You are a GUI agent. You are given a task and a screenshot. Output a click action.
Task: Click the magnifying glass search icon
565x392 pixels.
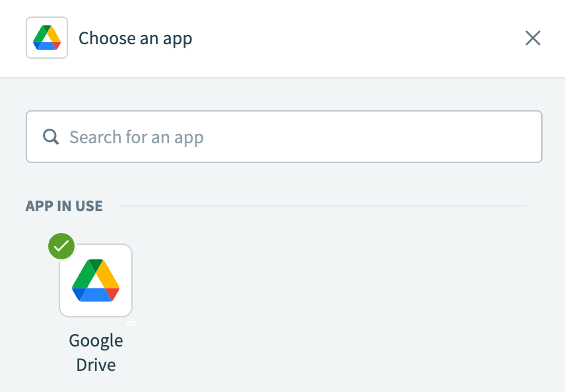(50, 137)
